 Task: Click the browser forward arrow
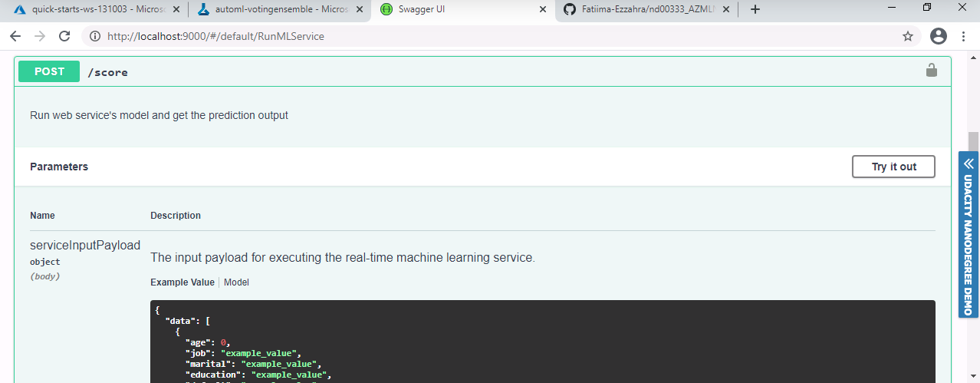click(40, 36)
